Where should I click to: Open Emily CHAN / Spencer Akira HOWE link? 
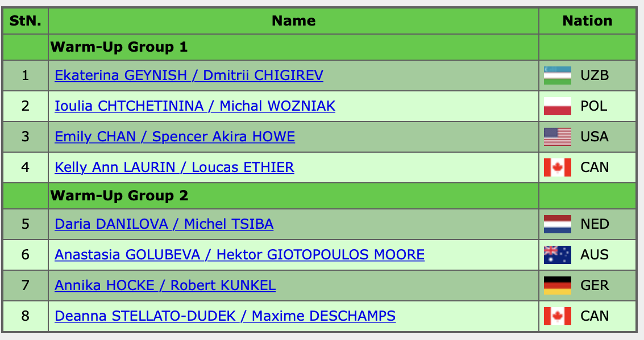175,137
